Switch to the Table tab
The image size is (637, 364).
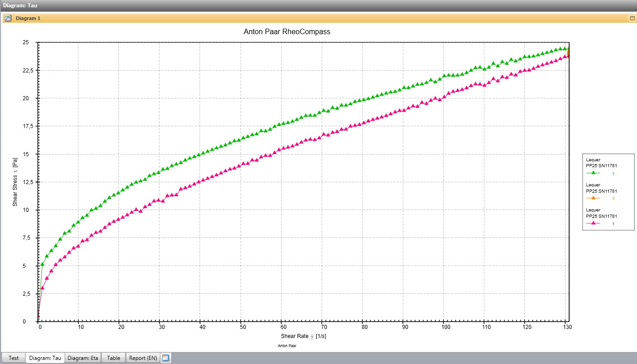113,358
